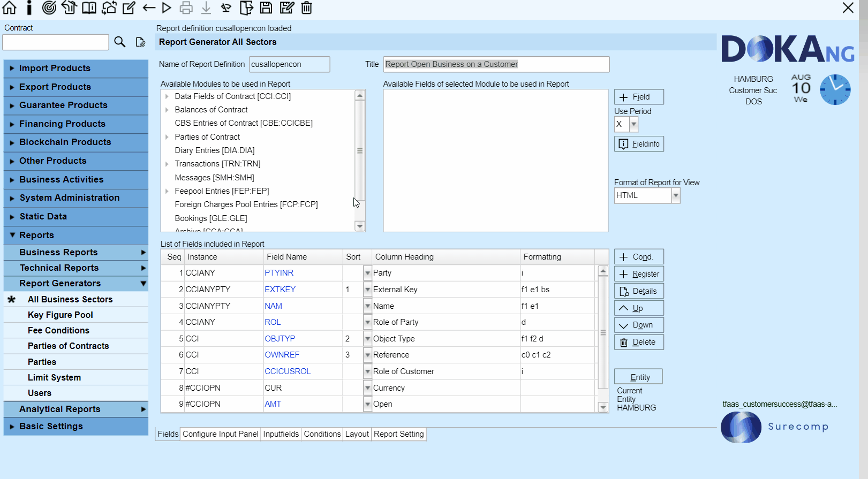The height and width of the screenshot is (479, 868).
Task: Click the Fieldinfo button
Action: (x=639, y=144)
